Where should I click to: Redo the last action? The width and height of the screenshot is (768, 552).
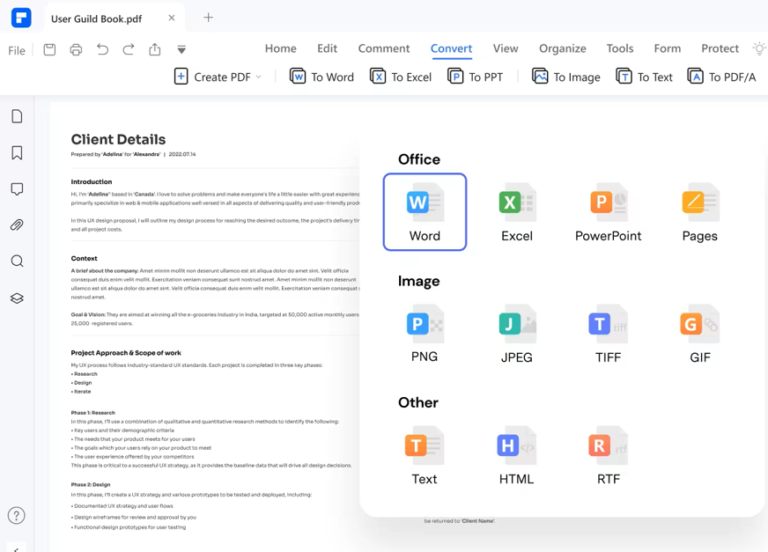point(128,49)
